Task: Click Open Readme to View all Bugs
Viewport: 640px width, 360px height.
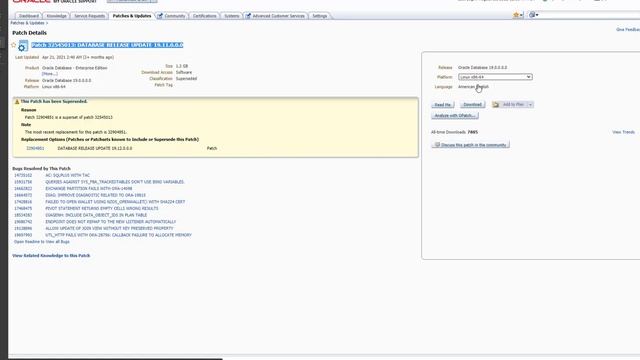Action: [x=42, y=242]
